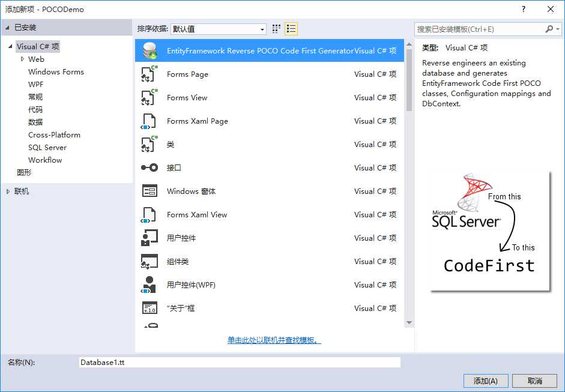Click the 添加(A) button
This screenshot has width=565, height=392.
pos(486,381)
